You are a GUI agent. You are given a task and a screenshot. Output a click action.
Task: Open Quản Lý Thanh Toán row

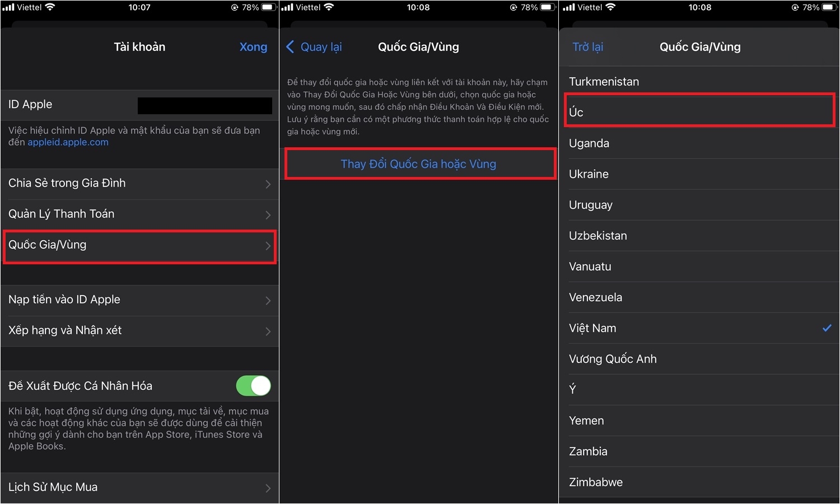[139, 214]
